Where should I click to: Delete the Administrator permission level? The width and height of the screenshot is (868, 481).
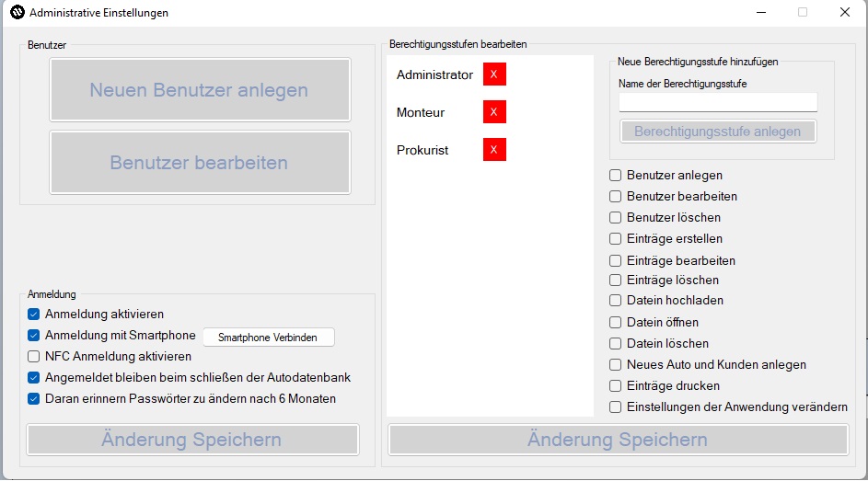494,74
